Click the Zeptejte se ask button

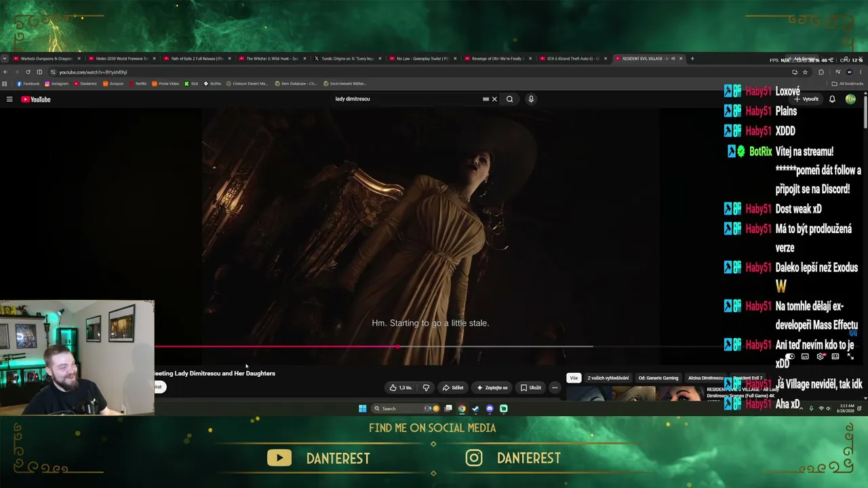coord(492,388)
